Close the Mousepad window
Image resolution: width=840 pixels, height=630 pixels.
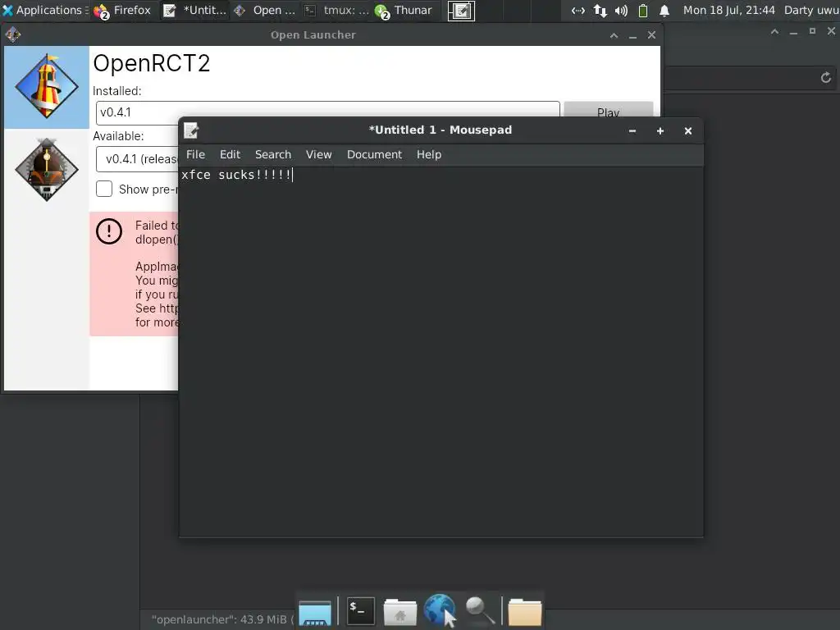point(688,130)
